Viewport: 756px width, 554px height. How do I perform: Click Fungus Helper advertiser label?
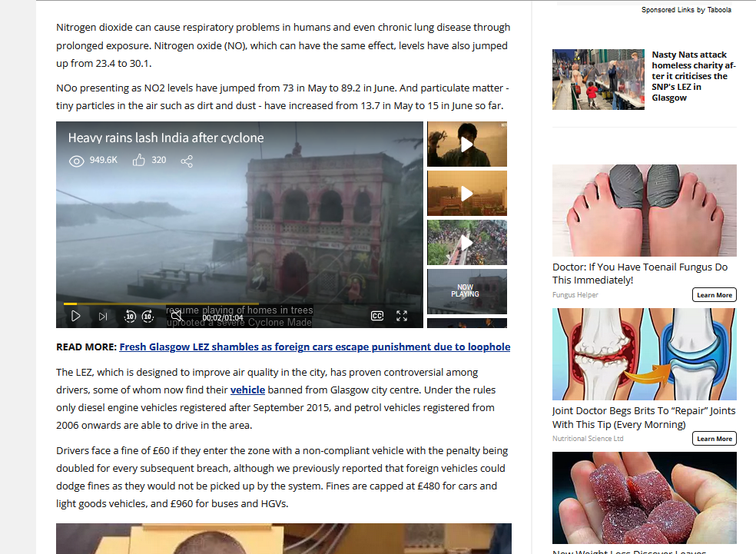(x=575, y=294)
